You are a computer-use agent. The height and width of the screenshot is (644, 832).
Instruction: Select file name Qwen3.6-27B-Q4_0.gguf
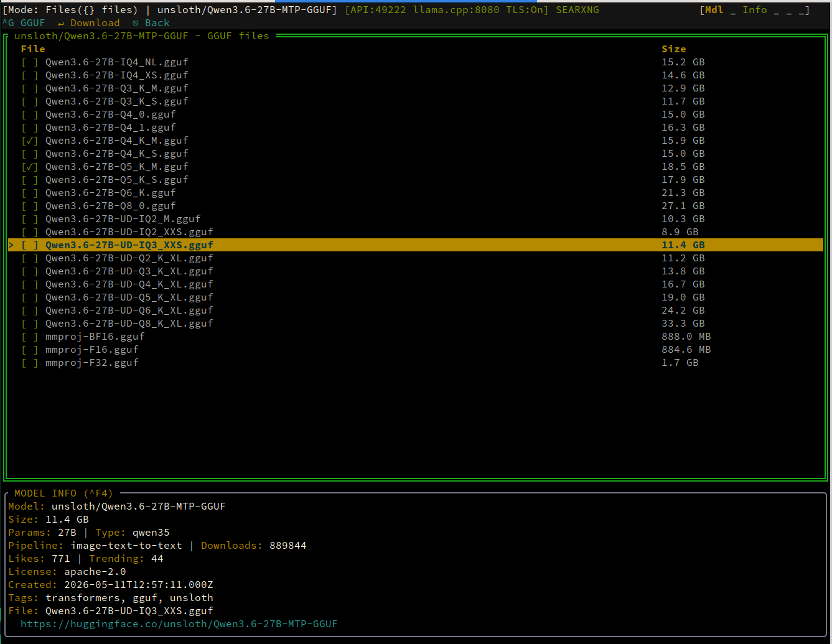click(111, 114)
